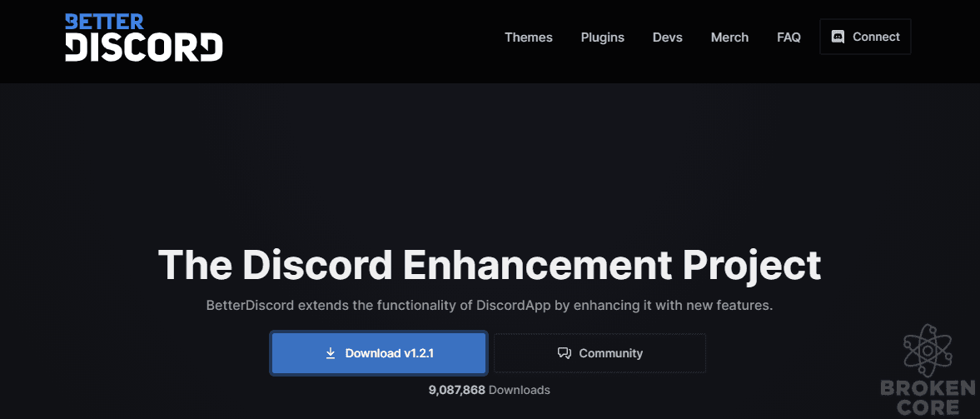Open the Themes page
This screenshot has width=980, height=419.
pos(528,37)
